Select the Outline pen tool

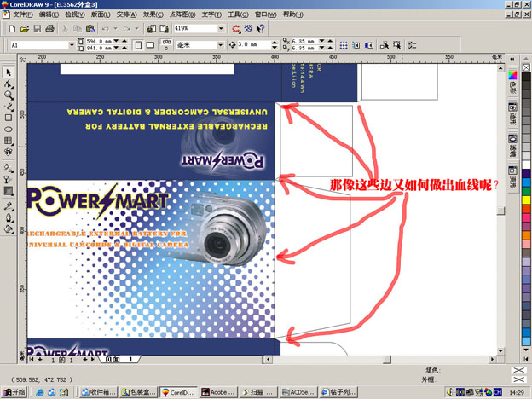[x=9, y=217]
